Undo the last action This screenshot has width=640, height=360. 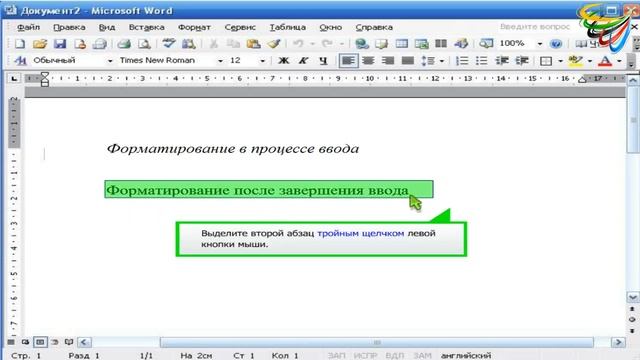pyautogui.click(x=298, y=44)
